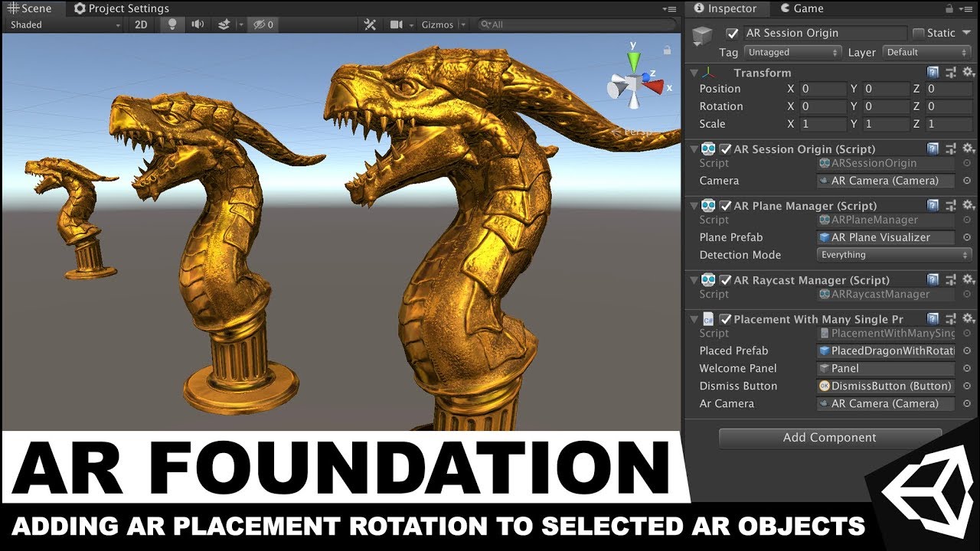Open the scene effects dropdown arrow
This screenshot has height=551, width=980.
[x=240, y=24]
